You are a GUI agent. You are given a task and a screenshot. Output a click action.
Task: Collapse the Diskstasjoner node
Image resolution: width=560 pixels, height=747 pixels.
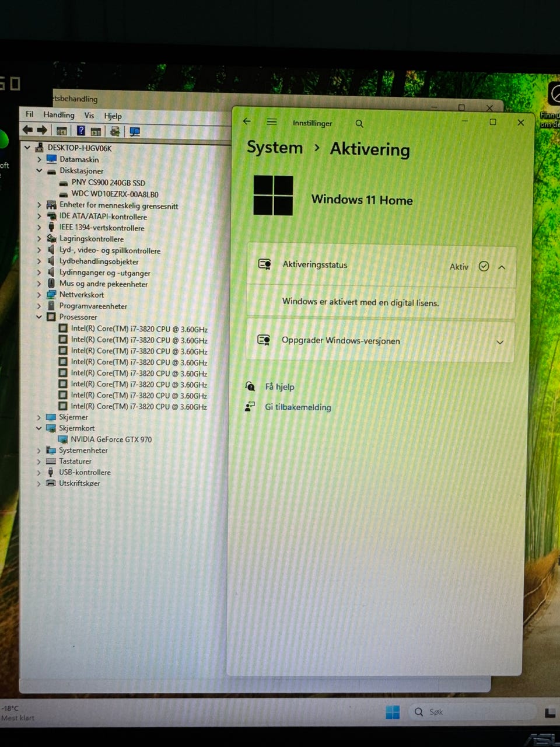[x=39, y=170]
